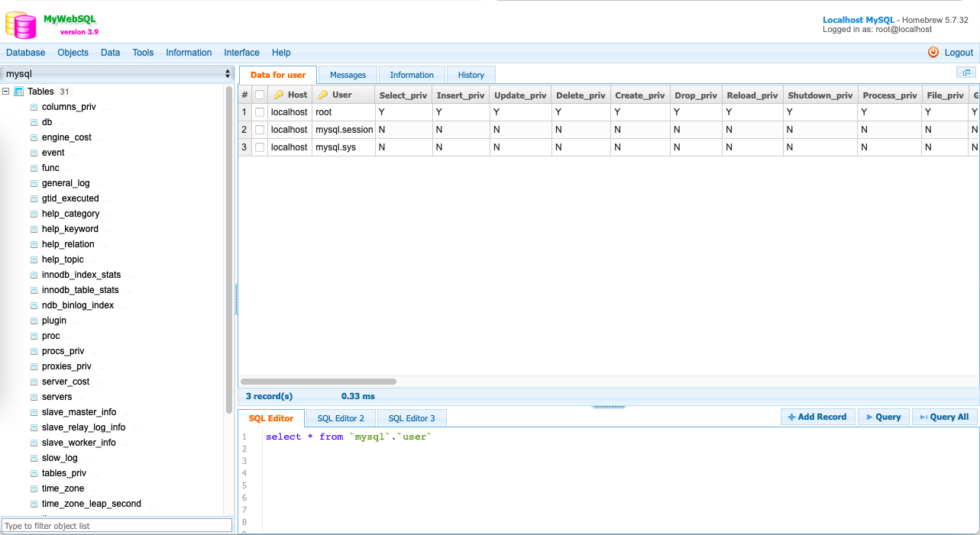The width and height of the screenshot is (980, 535).
Task: Click the table icon beside db
Action: point(33,122)
